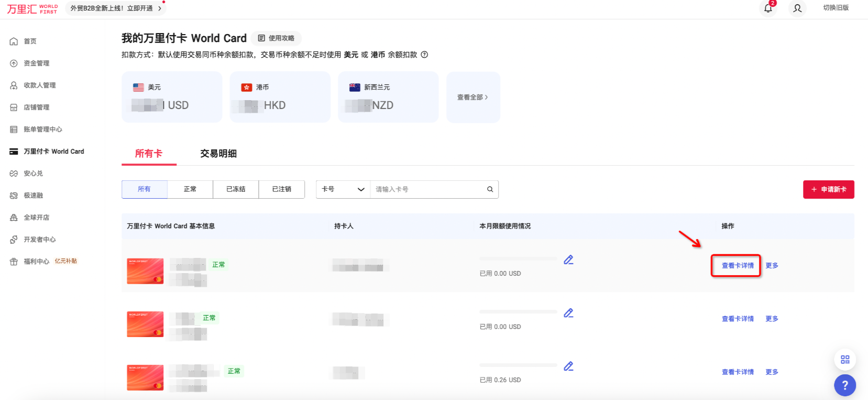This screenshot has width=868, height=400.
Task: Click info icon beside deduction method text
Action: [x=424, y=55]
